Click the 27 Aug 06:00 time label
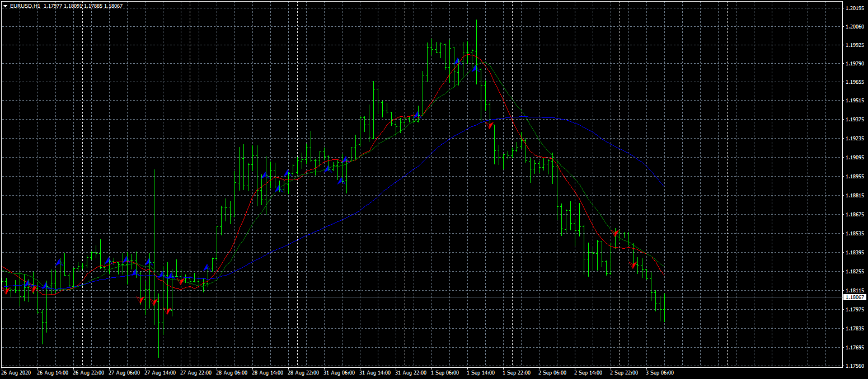868x379 pixels. point(124,373)
